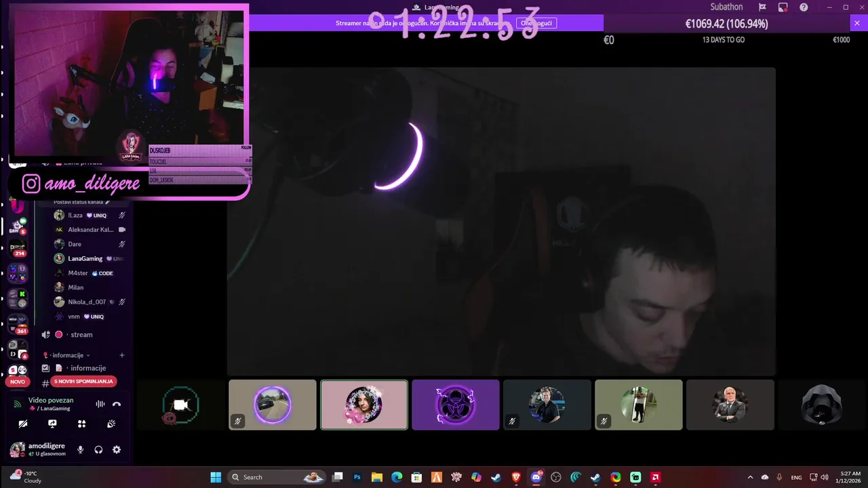Open Photoshop from taskbar
868x488 pixels.
coord(357,477)
